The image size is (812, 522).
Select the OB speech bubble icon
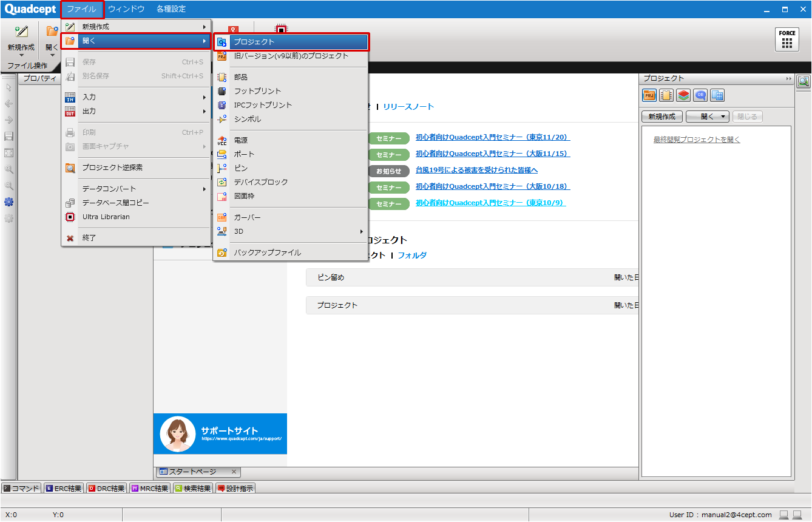[700, 95]
